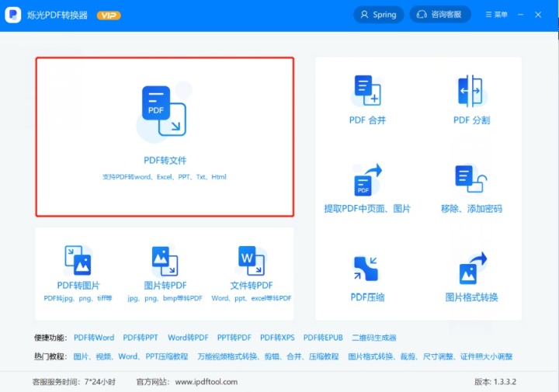Open 图片、视频、Word、PPT压缩教程 tutorial link
The image size is (559, 392).
130,356
